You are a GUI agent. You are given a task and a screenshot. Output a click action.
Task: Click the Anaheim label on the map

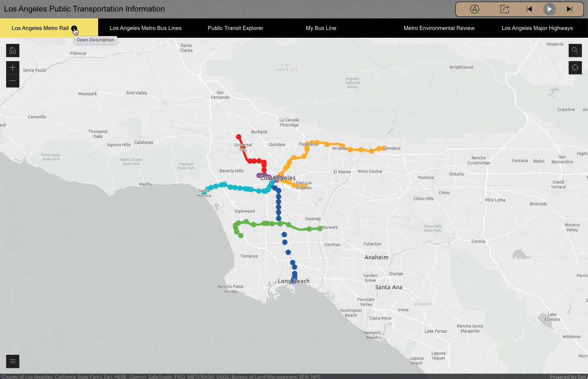pos(376,258)
